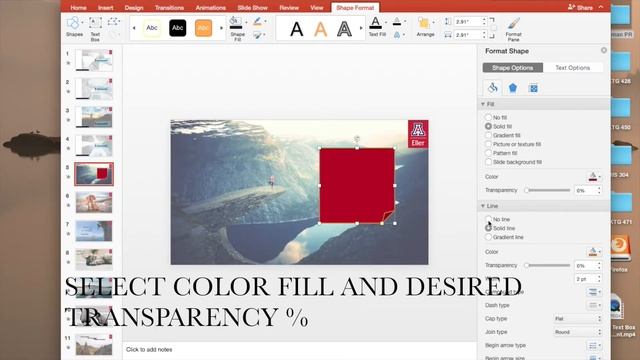Apply the white outlined Abc shape style
The height and width of the screenshot is (360, 640).
click(152, 28)
